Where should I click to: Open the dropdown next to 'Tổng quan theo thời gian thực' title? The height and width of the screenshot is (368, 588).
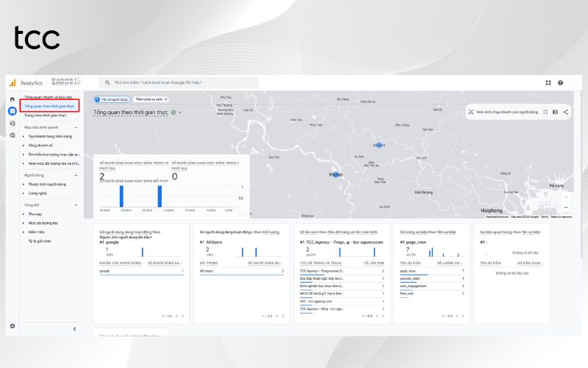pyautogui.click(x=180, y=113)
